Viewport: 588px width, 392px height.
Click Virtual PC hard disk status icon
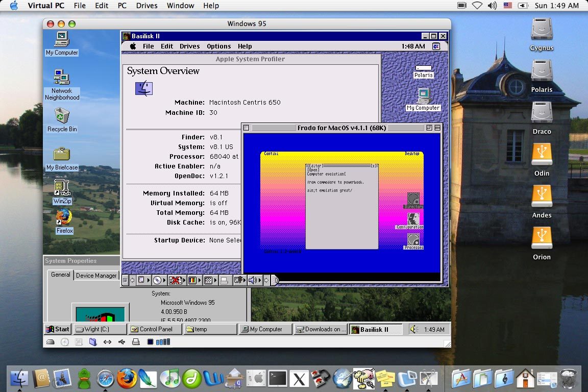[50, 342]
